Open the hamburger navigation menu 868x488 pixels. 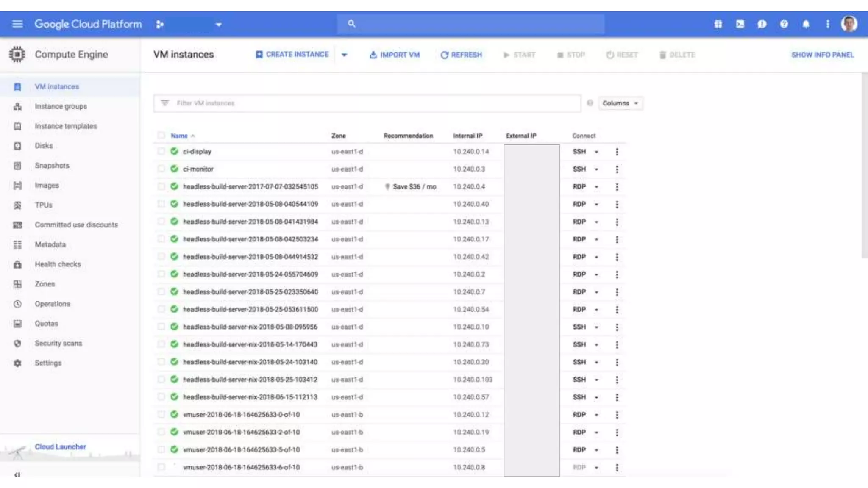[17, 24]
